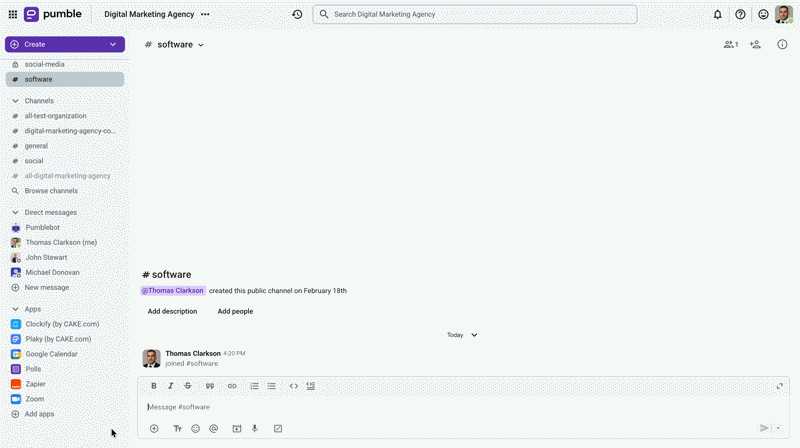800x448 pixels.
Task: Open channel info details icon
Action: click(x=782, y=45)
